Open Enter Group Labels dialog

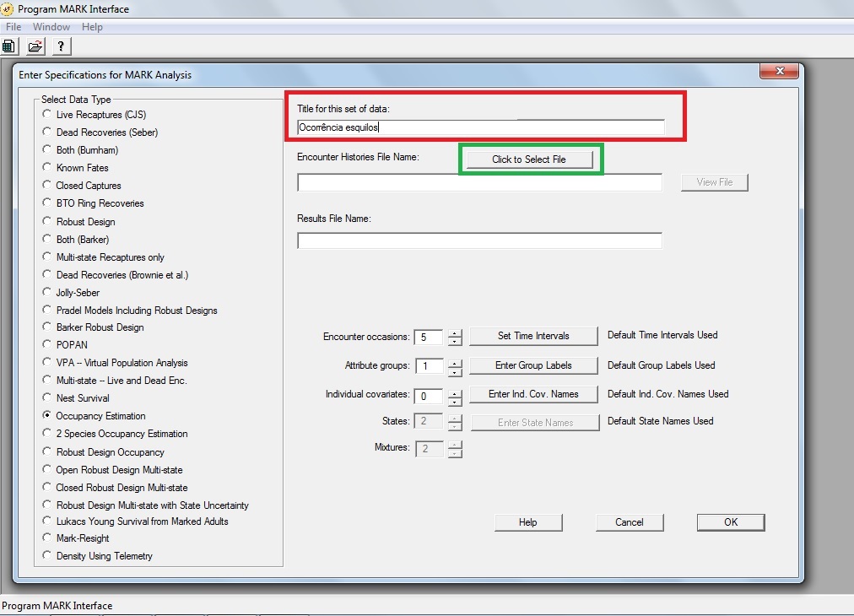(x=533, y=365)
